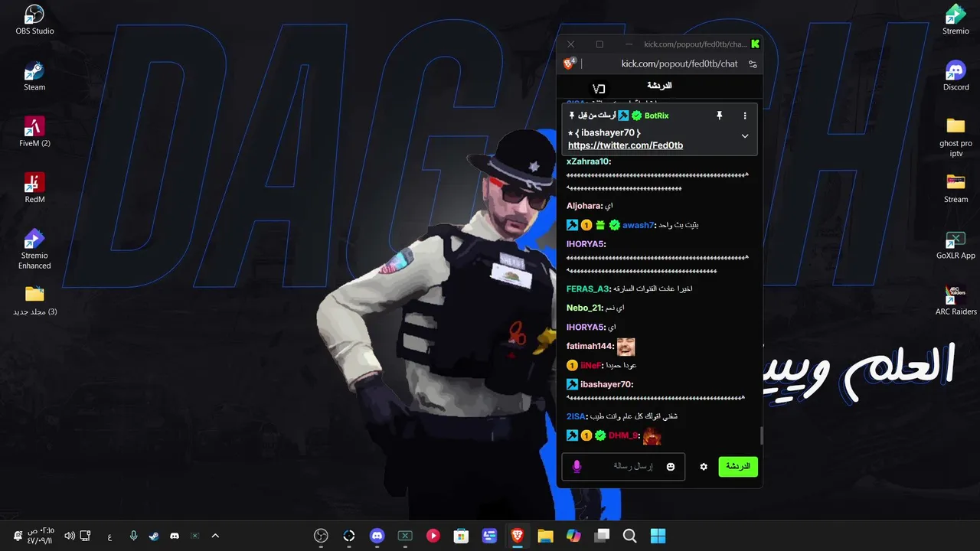Open the emoji picker in message box
980x551 pixels.
pos(671,467)
